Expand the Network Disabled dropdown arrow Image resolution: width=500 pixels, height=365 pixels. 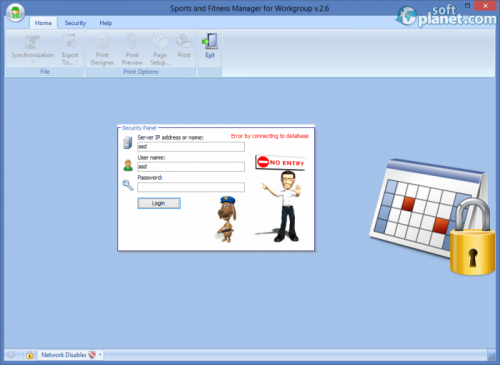click(x=100, y=355)
